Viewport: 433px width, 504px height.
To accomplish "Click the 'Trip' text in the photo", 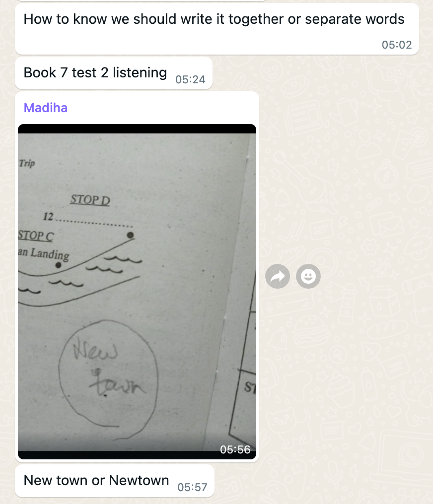I will coord(27,163).
